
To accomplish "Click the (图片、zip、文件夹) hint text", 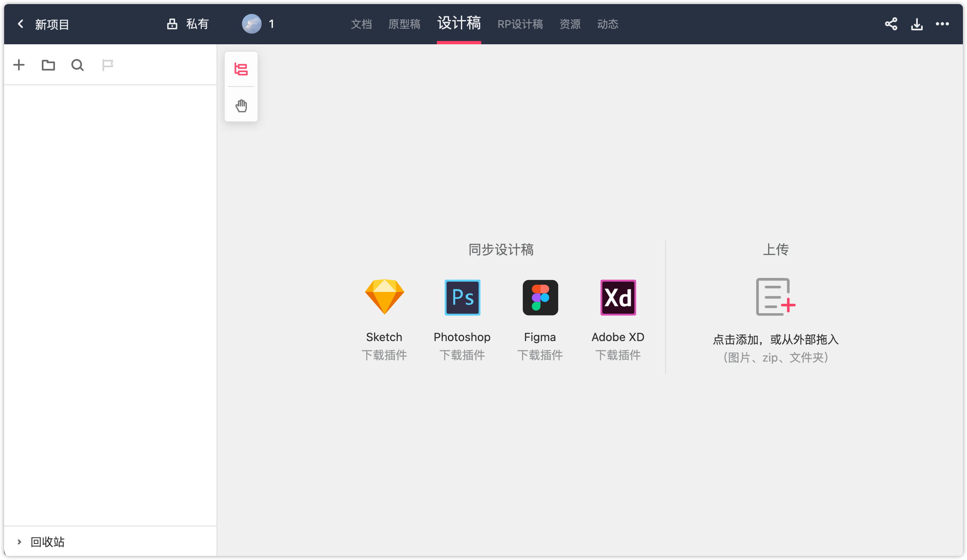I will click(x=775, y=357).
